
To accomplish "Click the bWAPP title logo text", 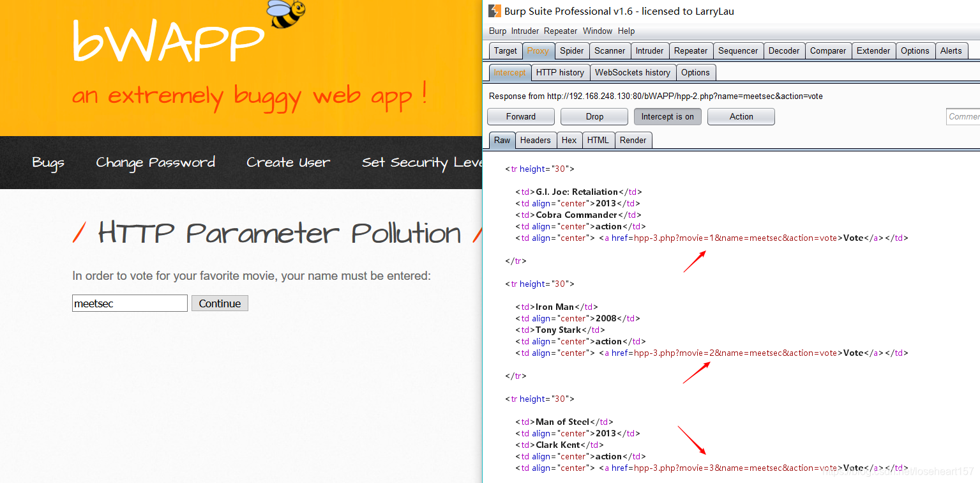I will coord(168,41).
